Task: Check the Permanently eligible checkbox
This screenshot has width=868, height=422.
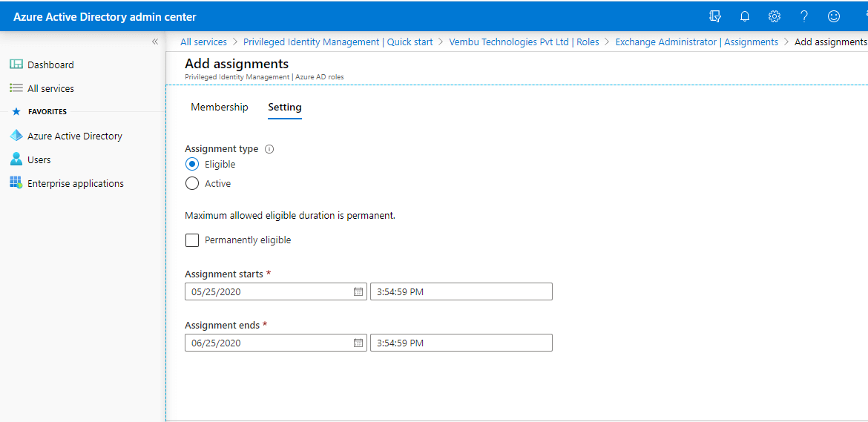Action: [x=192, y=240]
